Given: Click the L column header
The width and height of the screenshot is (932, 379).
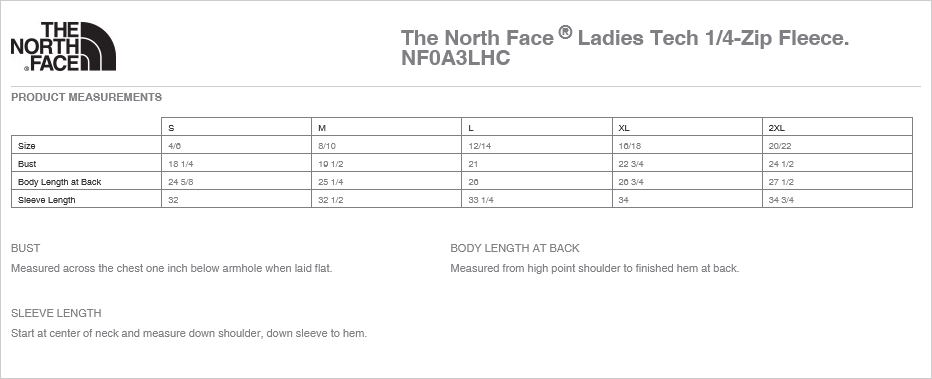Looking at the screenshot, I should 537,127.
